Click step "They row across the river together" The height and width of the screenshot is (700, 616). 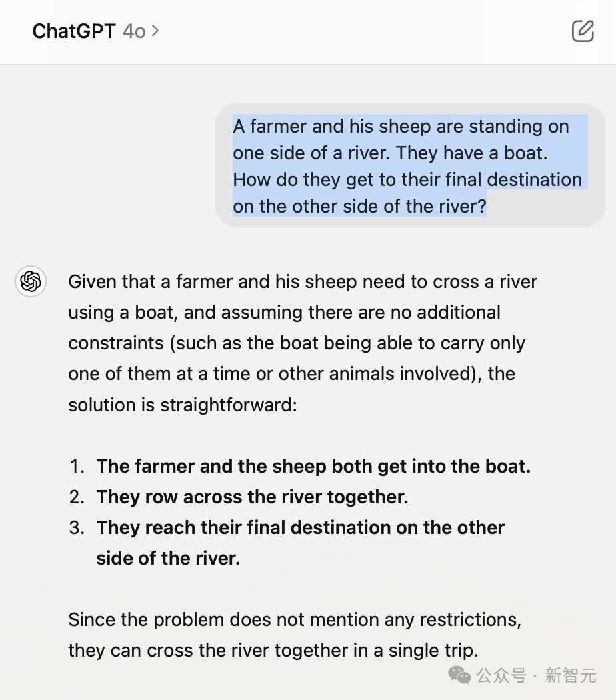coord(252,497)
